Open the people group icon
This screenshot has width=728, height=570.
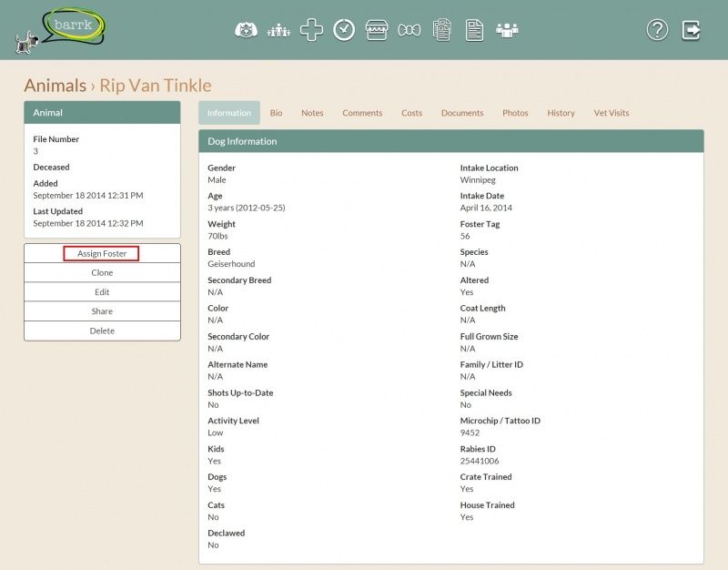278,31
